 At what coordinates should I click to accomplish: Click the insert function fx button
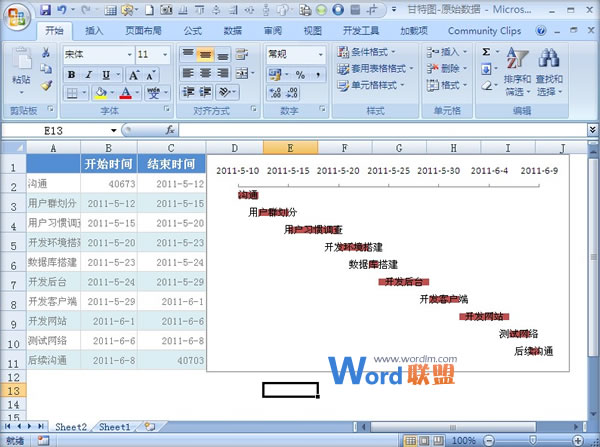[x=170, y=131]
